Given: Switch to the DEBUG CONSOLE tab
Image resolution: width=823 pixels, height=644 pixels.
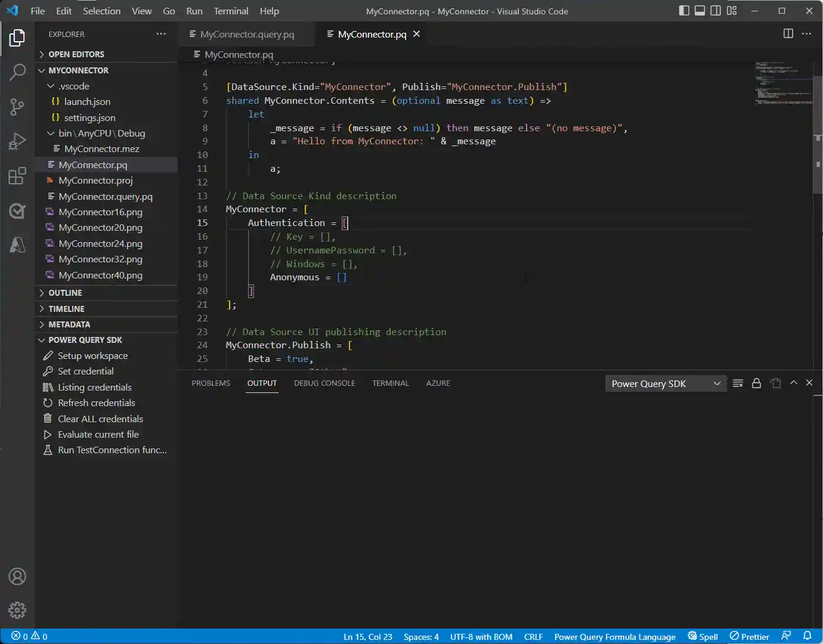Looking at the screenshot, I should click(x=324, y=383).
